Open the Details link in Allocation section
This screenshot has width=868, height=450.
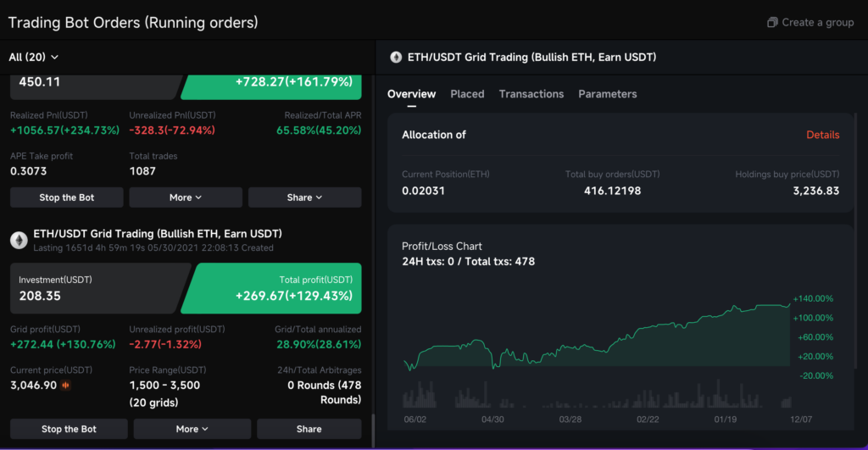(822, 135)
